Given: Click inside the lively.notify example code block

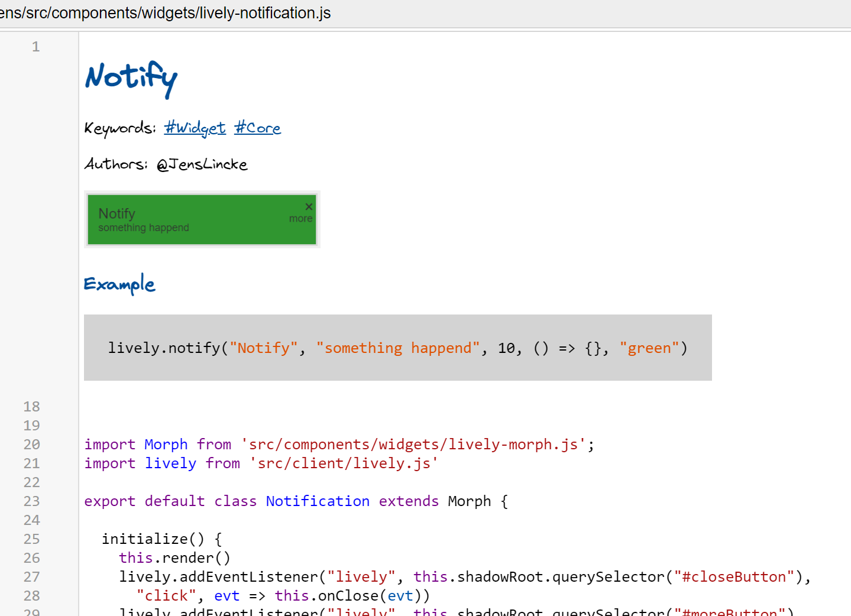Looking at the screenshot, I should 397,348.
